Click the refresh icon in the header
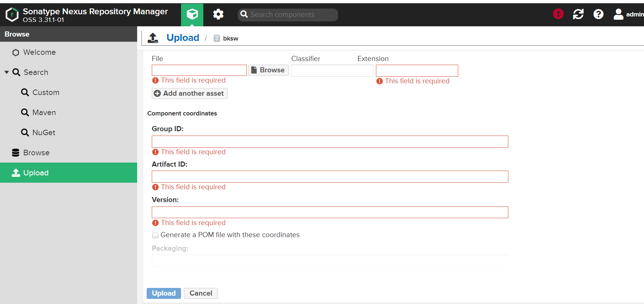Viewport: 644px width, 304px height. coord(578,14)
